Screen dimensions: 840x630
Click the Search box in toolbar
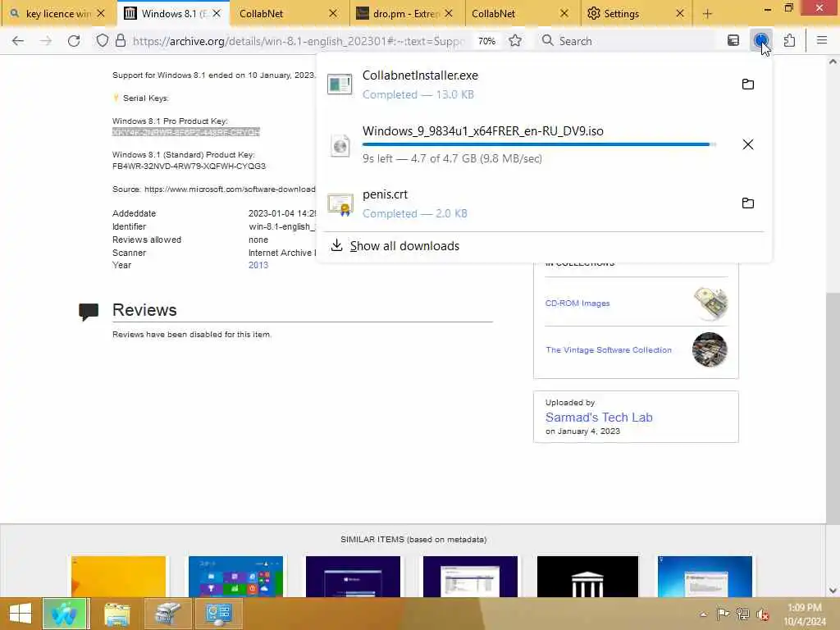627,41
